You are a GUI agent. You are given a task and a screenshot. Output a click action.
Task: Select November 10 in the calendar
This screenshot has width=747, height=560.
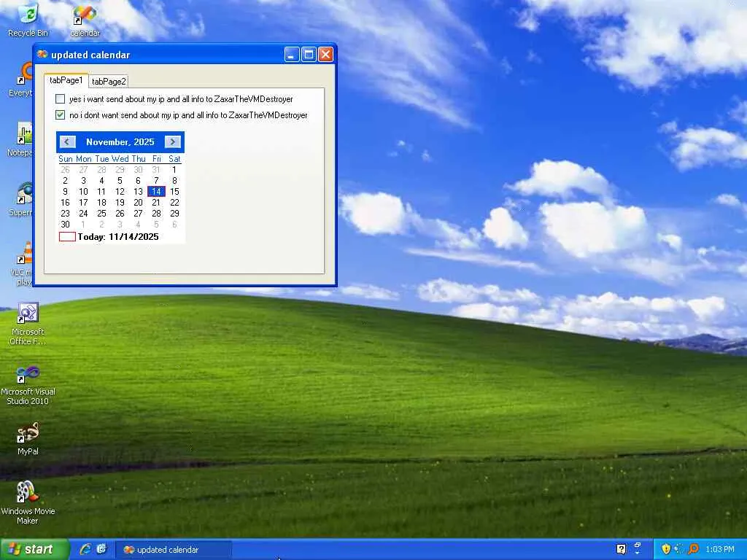coord(83,192)
